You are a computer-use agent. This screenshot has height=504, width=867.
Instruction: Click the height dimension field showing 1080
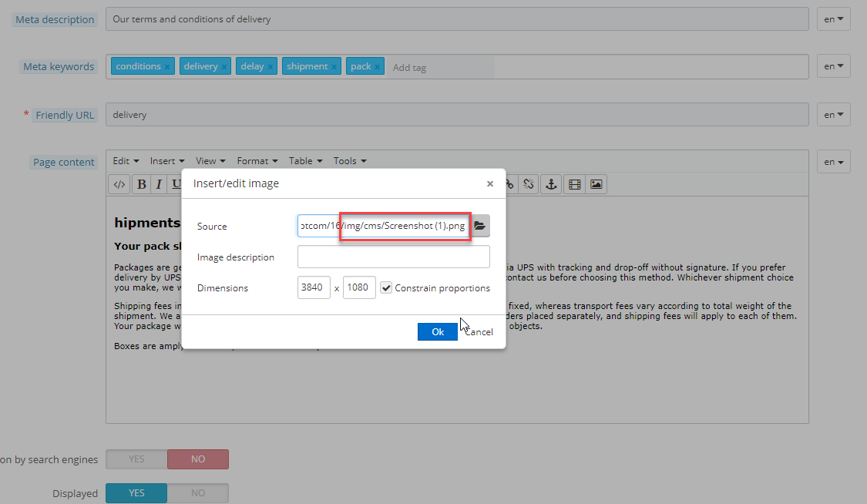[x=359, y=287]
